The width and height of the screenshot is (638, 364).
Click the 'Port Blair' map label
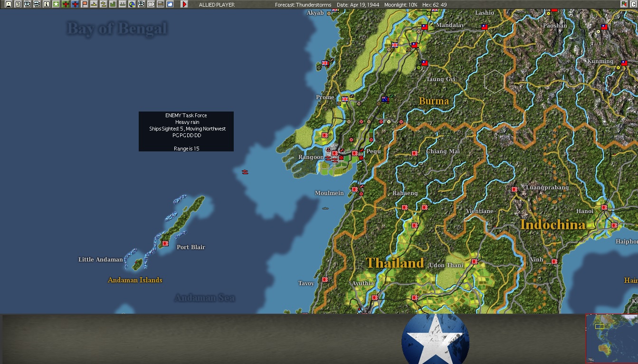pos(191,247)
